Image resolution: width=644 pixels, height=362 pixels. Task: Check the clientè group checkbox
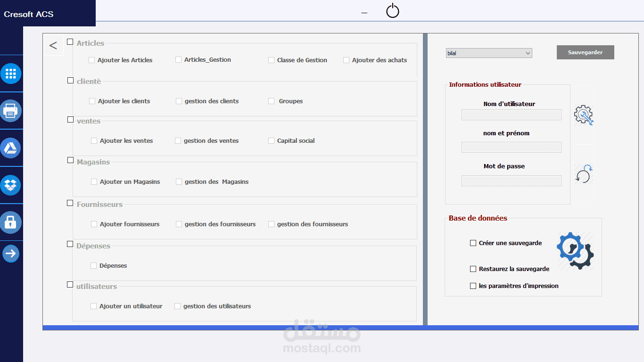tap(70, 81)
